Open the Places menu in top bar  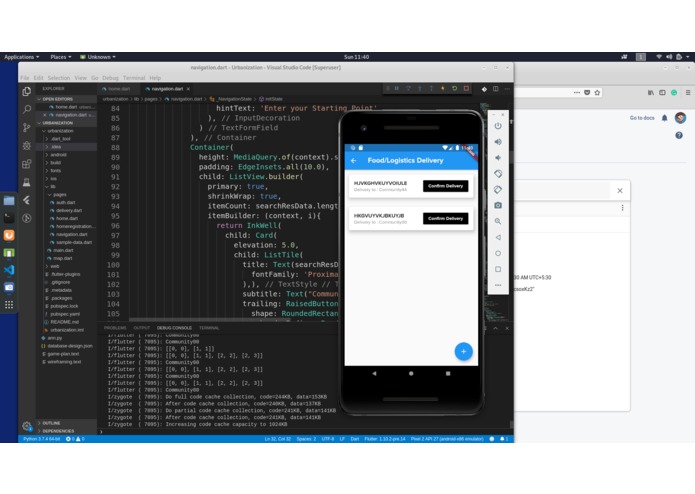pos(61,57)
